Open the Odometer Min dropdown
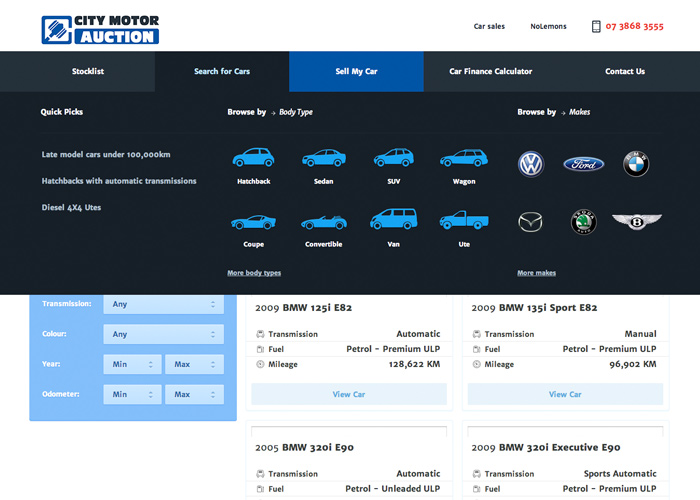This screenshot has height=500, width=700. 132,394
